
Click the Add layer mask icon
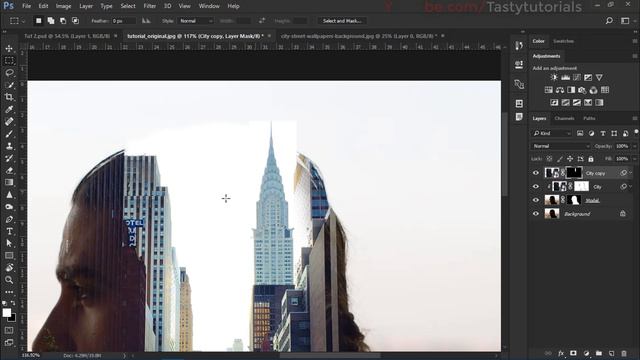click(x=573, y=353)
